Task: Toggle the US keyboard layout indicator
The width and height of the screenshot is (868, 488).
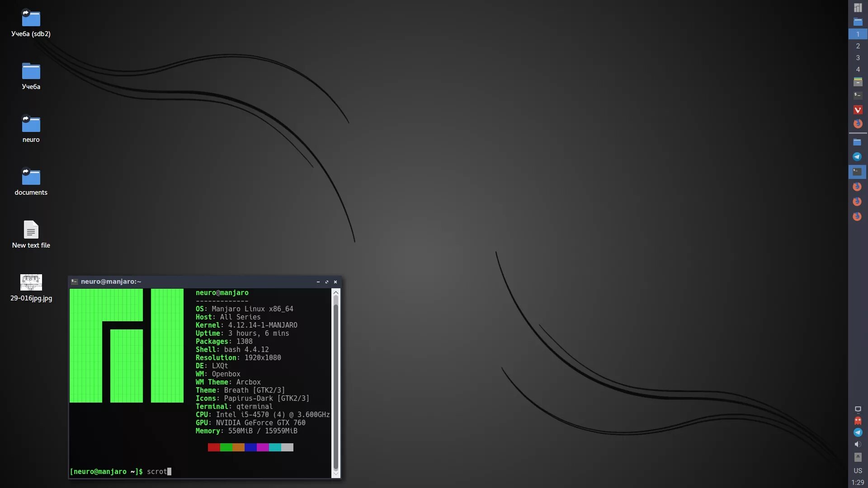Action: click(x=858, y=470)
